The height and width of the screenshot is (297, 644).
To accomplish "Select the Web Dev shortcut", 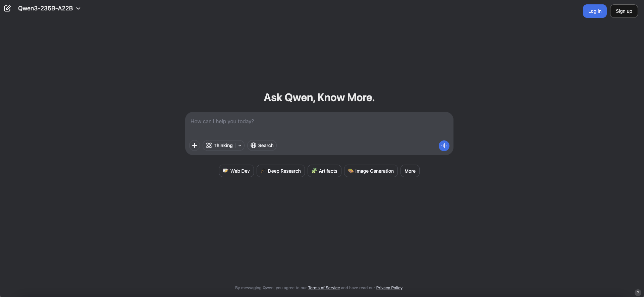I will [236, 171].
